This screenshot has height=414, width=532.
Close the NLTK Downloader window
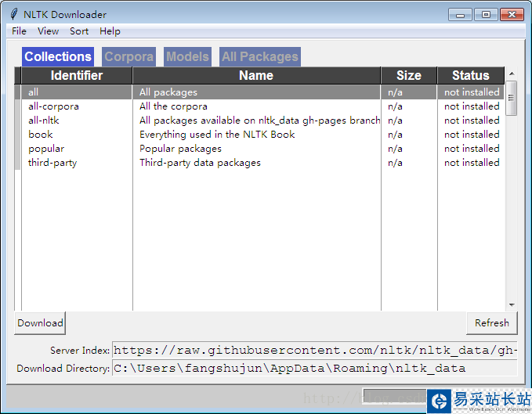pos(512,15)
